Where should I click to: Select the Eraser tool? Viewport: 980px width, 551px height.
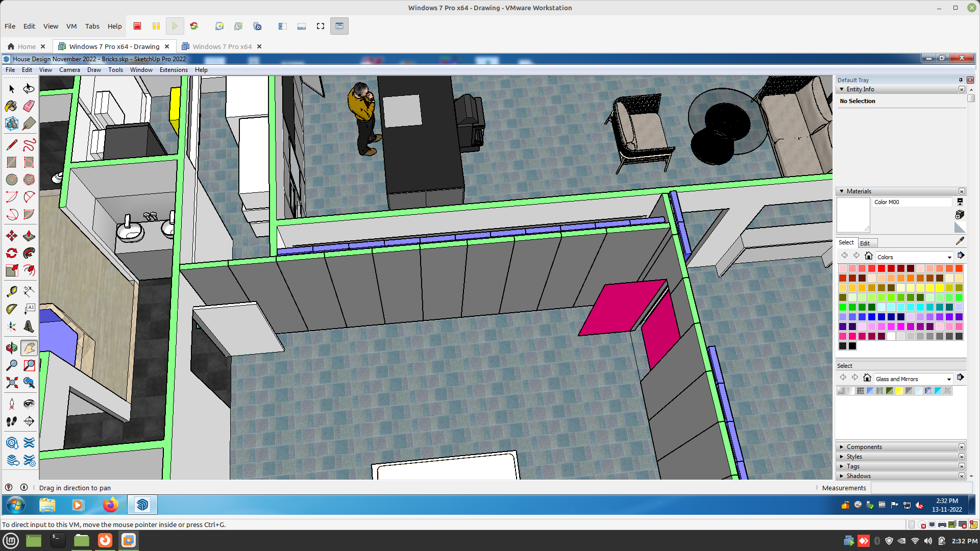[x=29, y=106]
